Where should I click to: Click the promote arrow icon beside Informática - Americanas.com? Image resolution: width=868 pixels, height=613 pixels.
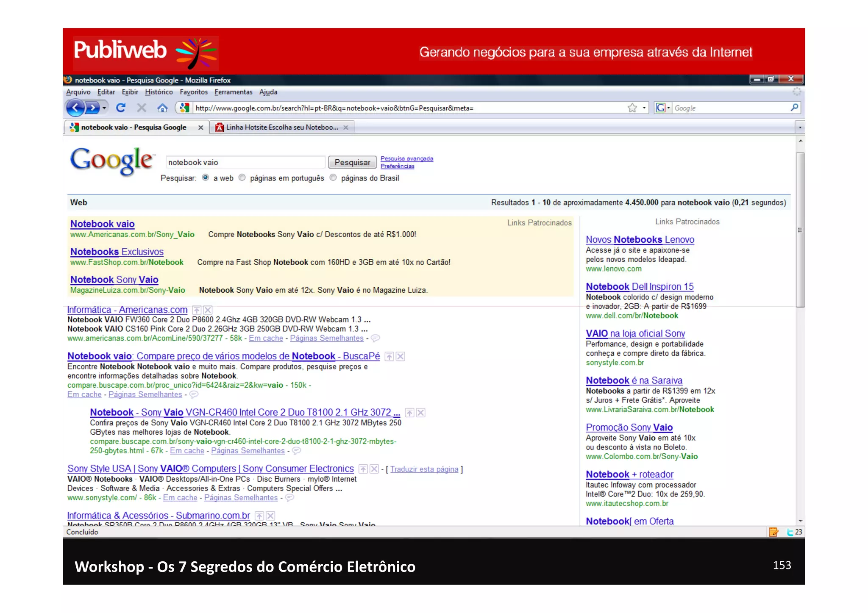pyautogui.click(x=197, y=310)
